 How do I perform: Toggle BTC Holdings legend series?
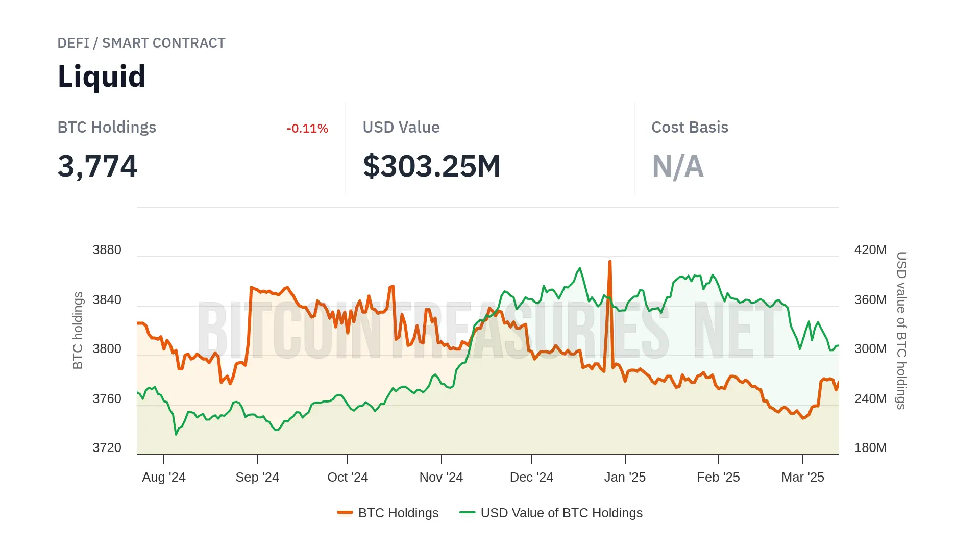coord(398,513)
